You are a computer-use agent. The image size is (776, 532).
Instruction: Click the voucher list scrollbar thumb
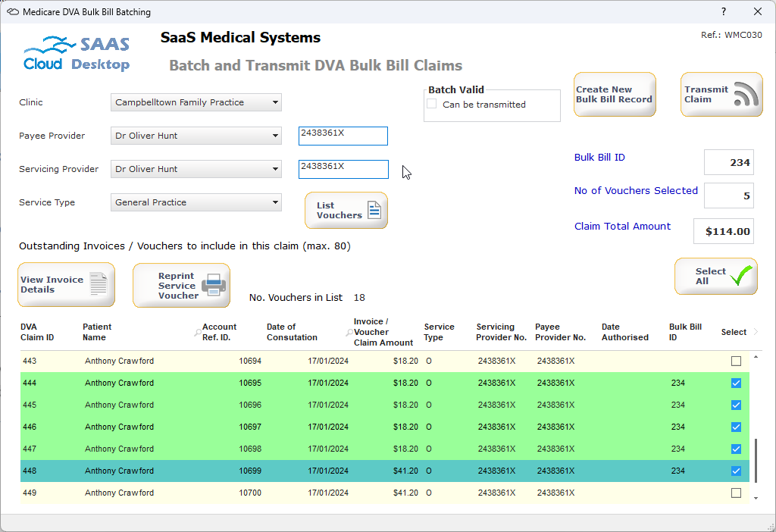click(756, 460)
